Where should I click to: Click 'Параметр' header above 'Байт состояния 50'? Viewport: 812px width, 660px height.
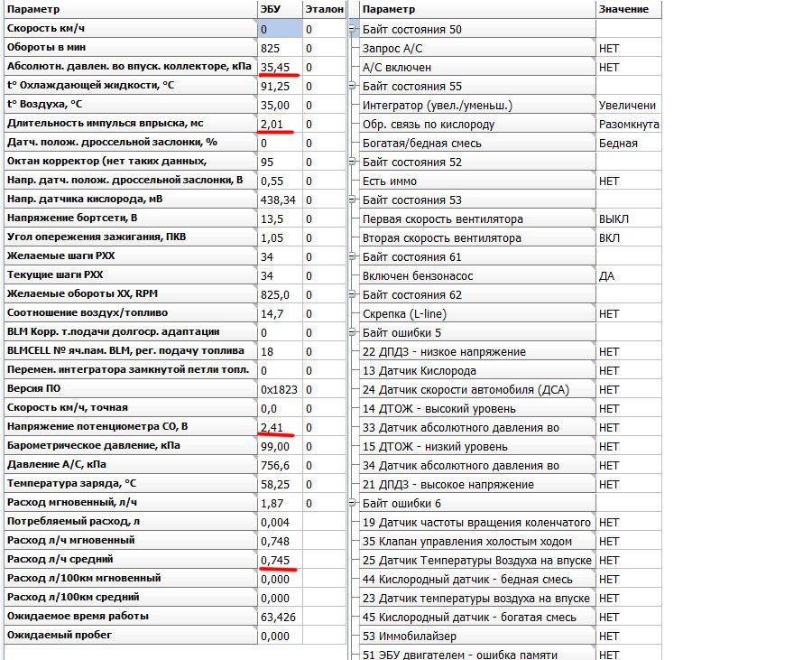tap(477, 9)
